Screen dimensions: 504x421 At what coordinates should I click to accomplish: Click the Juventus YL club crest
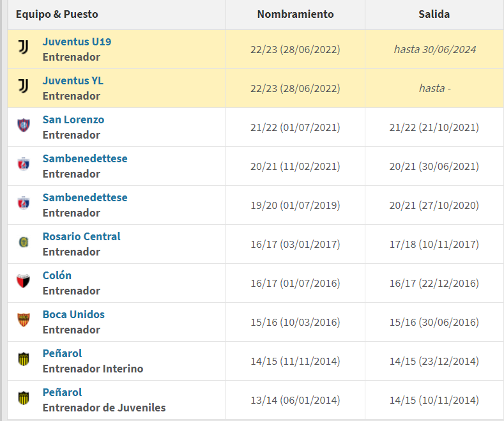24,86
